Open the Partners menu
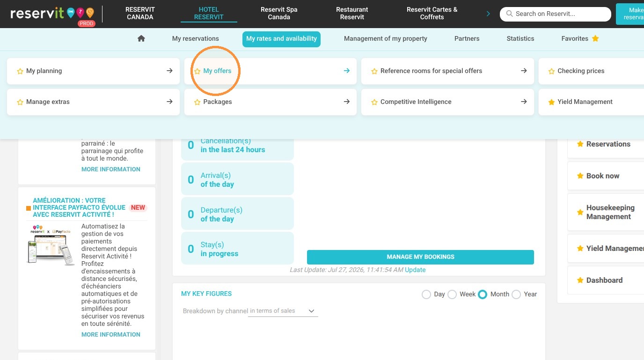 click(467, 38)
